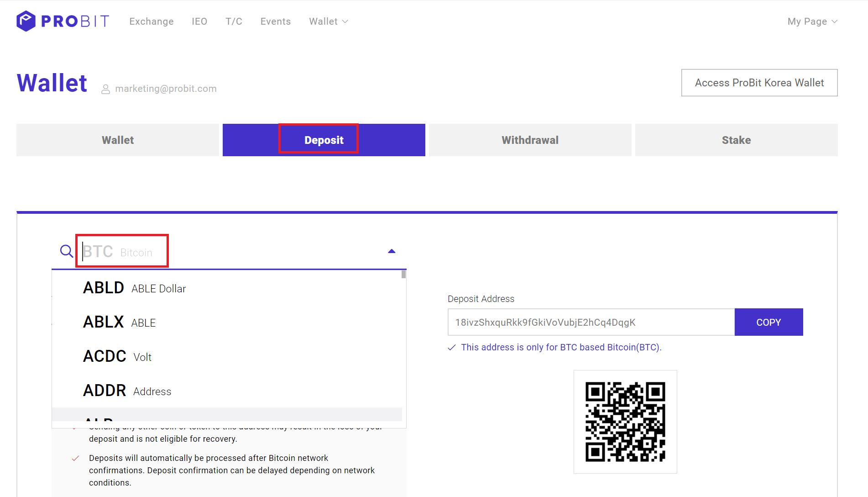The image size is (868, 497).
Task: Click the deposit address text field
Action: point(591,322)
